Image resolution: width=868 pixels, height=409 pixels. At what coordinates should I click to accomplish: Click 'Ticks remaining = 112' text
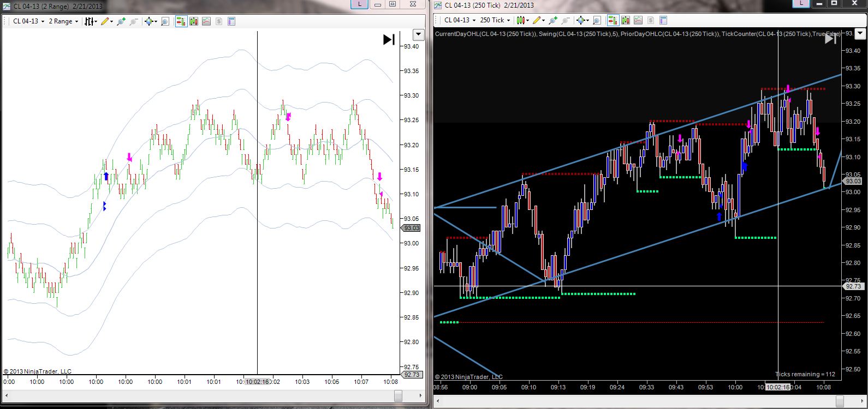coord(805,375)
